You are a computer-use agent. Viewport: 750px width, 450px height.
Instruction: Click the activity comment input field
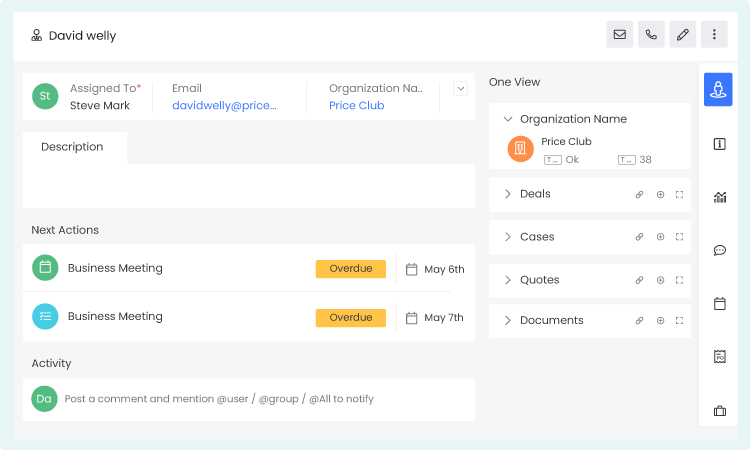pos(260,399)
